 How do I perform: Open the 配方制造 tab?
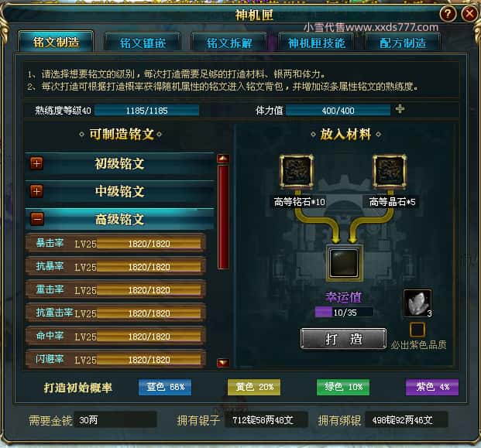pos(403,43)
